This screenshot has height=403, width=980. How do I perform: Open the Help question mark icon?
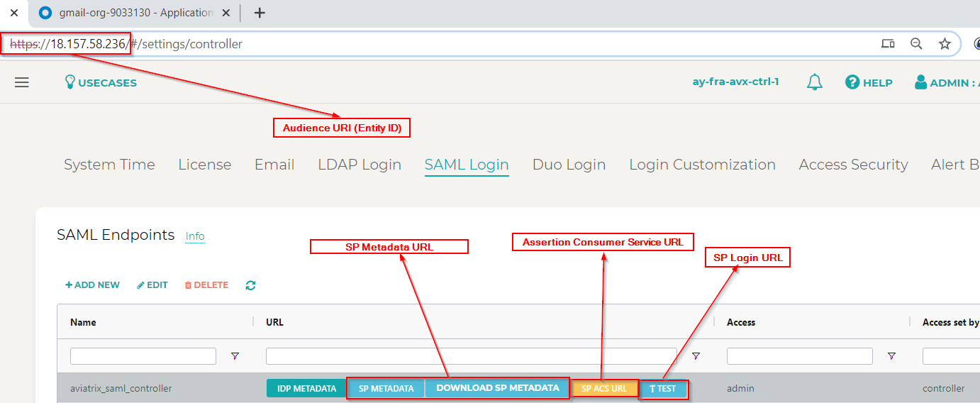[852, 82]
